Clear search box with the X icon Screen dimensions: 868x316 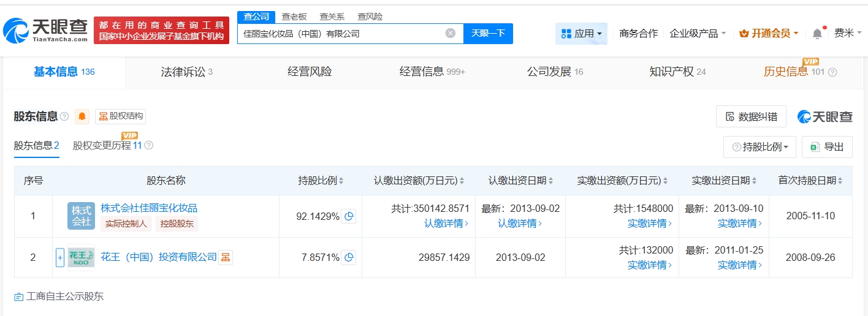451,34
